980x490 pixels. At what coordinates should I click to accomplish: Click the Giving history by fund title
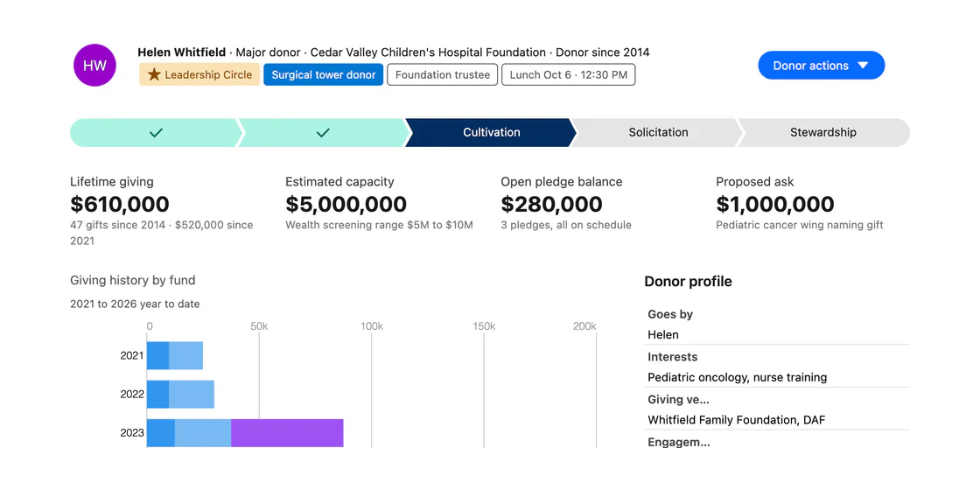[x=132, y=280]
